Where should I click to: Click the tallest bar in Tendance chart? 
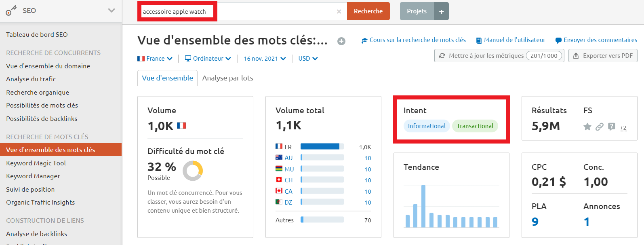423,206
